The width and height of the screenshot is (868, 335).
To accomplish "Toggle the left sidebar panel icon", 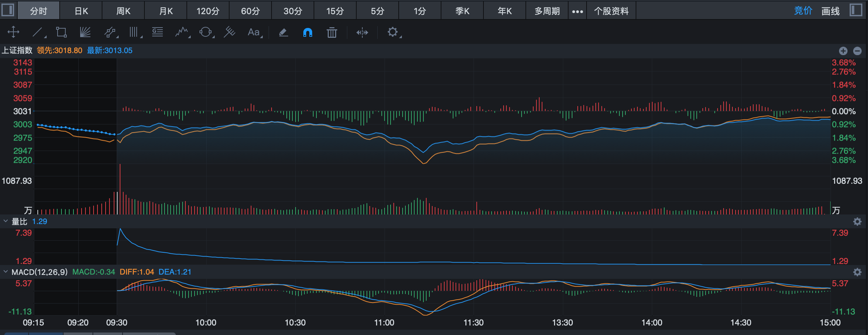I will [8, 10].
